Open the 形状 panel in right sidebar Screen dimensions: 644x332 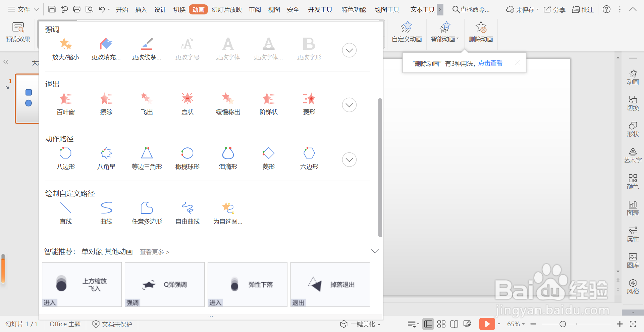[633, 129]
